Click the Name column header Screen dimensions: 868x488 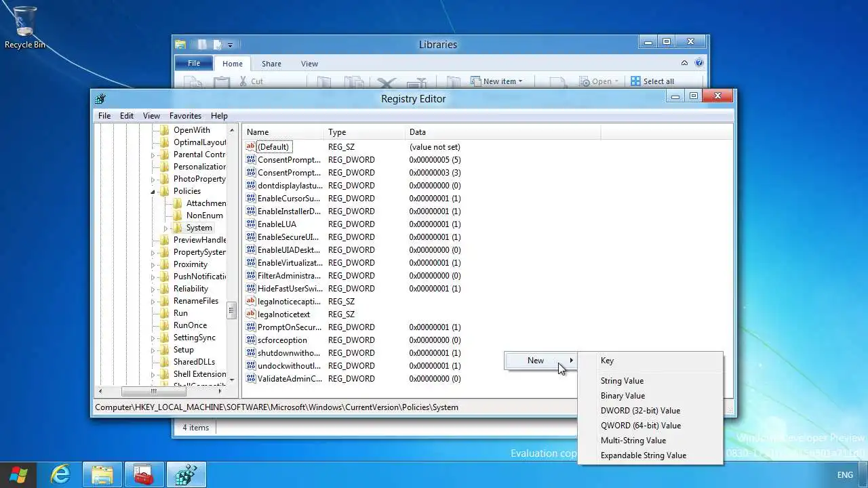tap(283, 132)
